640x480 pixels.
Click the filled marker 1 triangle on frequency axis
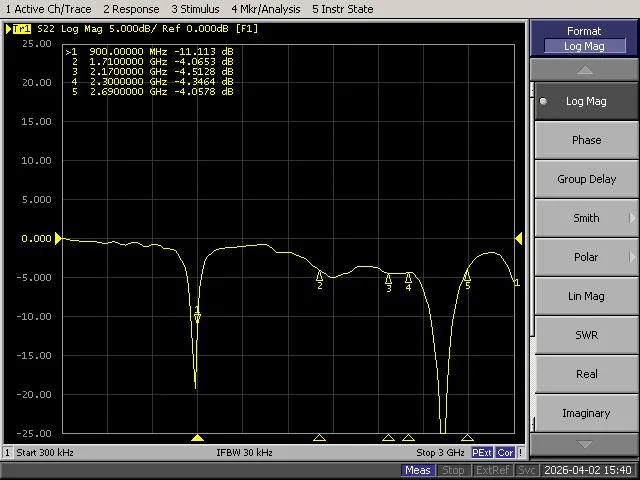pos(198,438)
